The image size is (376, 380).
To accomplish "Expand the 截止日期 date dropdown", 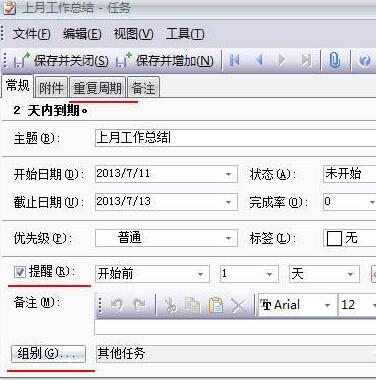I will [228, 202].
